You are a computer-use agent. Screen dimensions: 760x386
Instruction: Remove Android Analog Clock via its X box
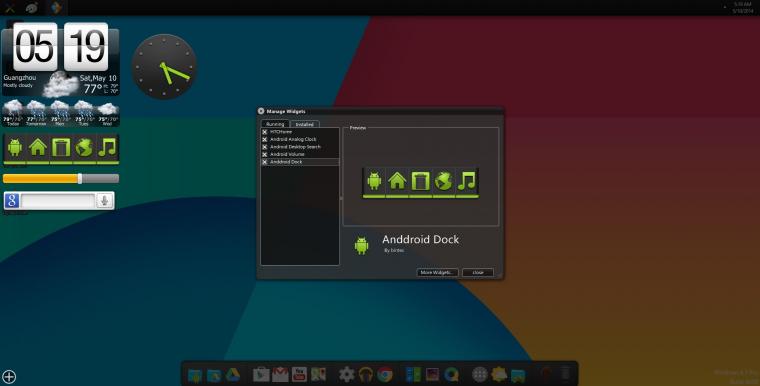[265, 139]
